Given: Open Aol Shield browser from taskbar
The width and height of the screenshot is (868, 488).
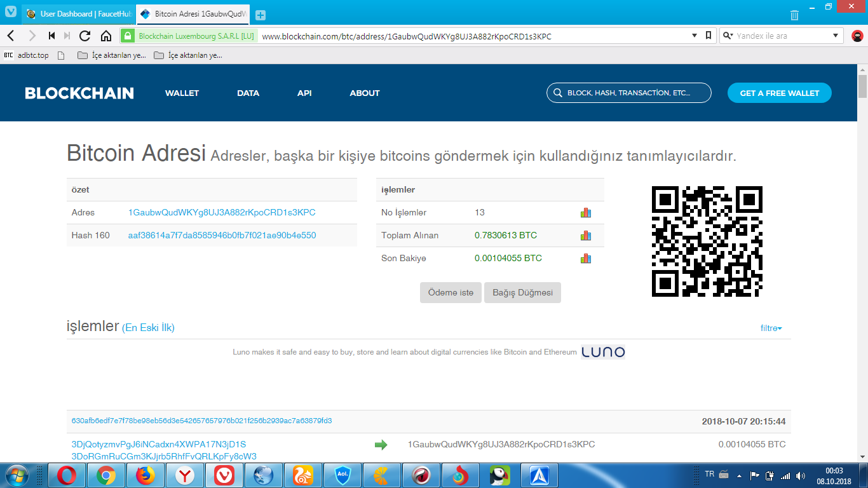Looking at the screenshot, I should click(342, 475).
